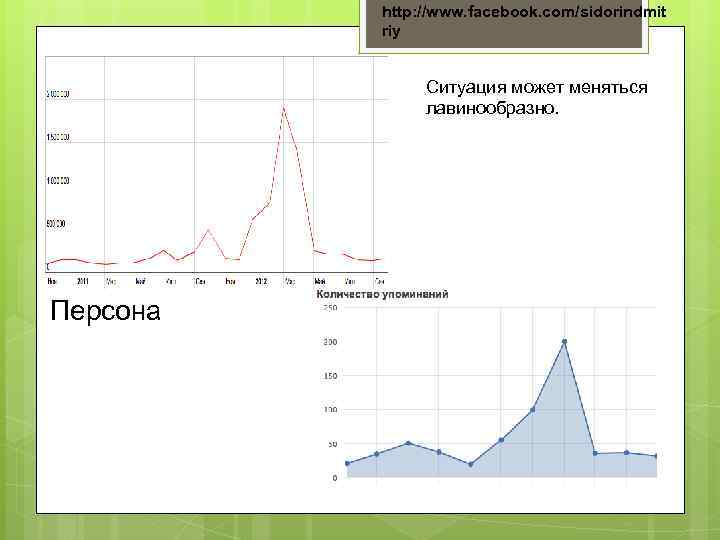Select the text 'Ситуация может меняться лавинообразно.'
This screenshot has height=540, width=720.
[x=536, y=98]
